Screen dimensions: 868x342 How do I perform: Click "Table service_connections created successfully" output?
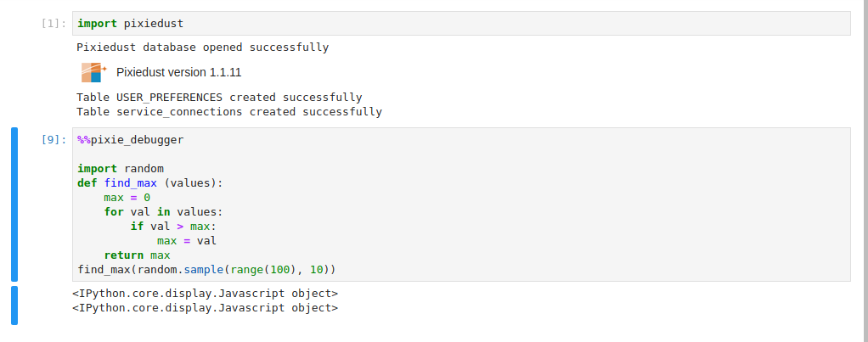(228, 111)
